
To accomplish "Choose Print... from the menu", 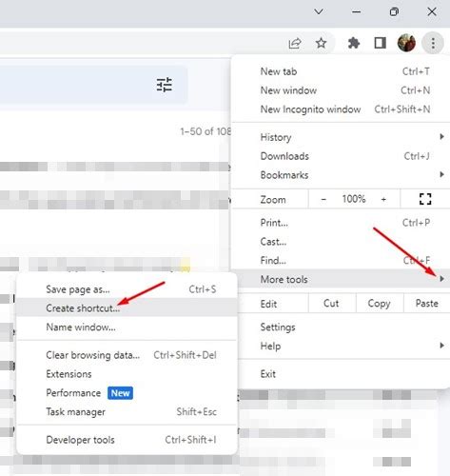I will [341, 223].
